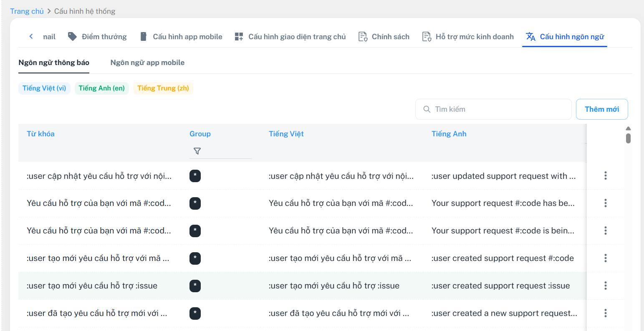Click the magnifier icon in the search box
644x331 pixels.
(427, 109)
